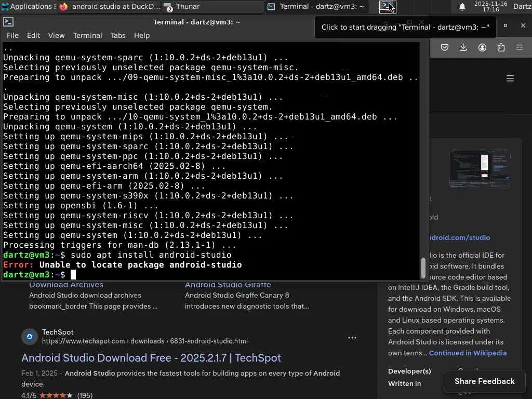
Task: Open the Android Studio Giraffe link
Action: (x=228, y=285)
